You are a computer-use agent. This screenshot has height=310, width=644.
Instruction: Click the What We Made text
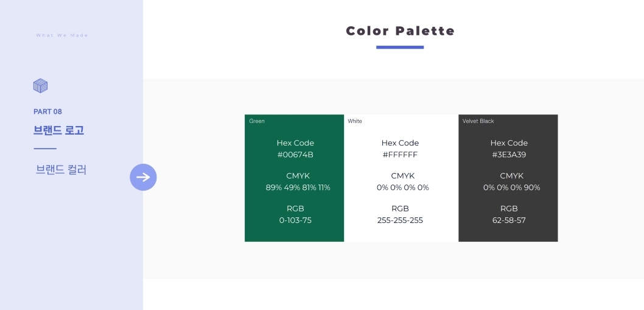(62, 35)
